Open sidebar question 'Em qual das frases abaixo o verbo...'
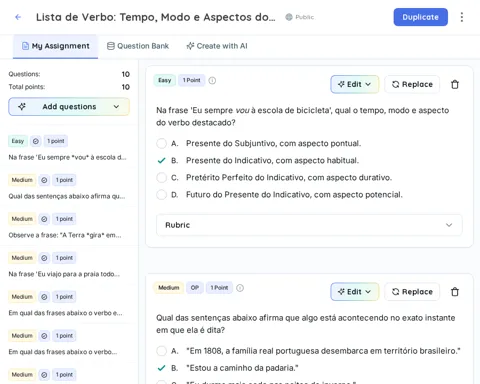This screenshot has width=480, height=384. tap(63, 352)
